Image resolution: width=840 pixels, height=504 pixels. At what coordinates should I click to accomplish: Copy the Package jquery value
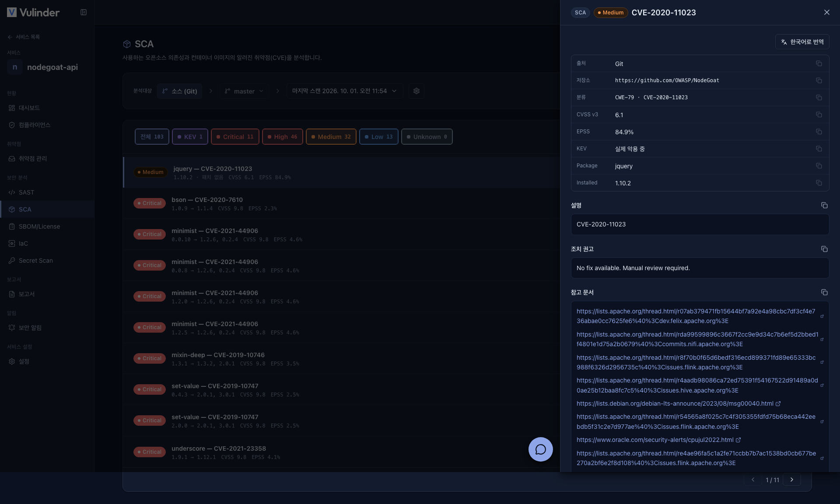pyautogui.click(x=819, y=166)
